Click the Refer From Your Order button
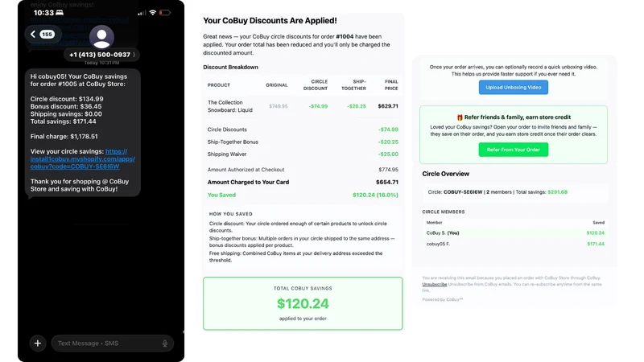 pos(513,150)
